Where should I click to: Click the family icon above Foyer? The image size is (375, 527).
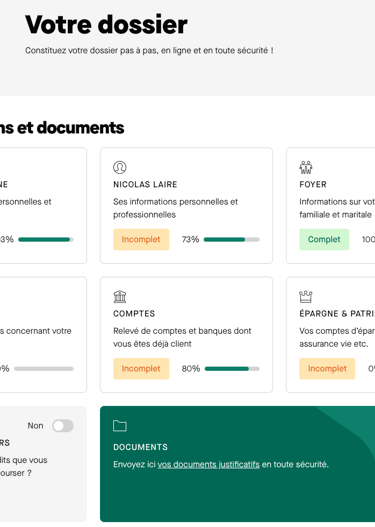[306, 167]
